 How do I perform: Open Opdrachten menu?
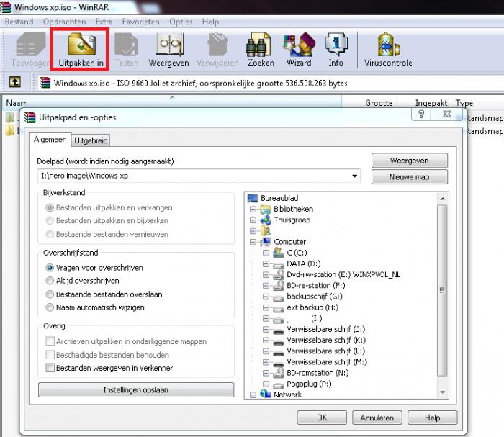tap(64, 22)
